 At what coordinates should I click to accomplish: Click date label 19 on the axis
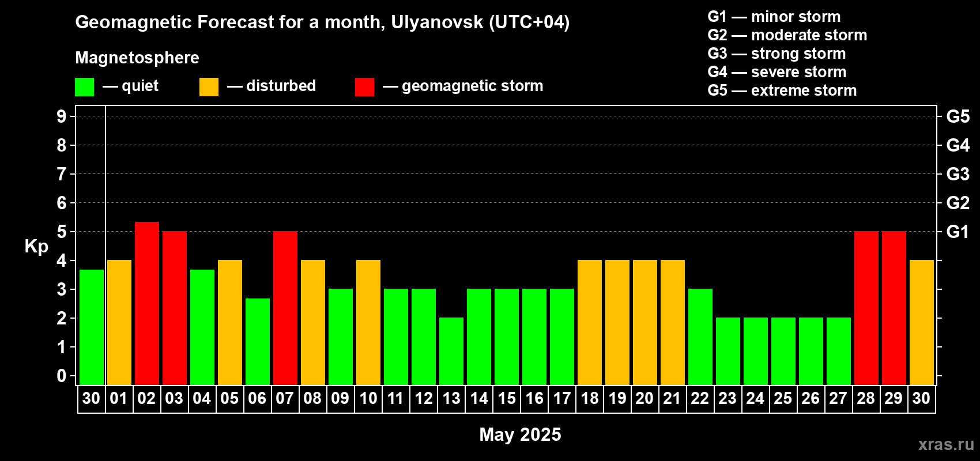[617, 398]
